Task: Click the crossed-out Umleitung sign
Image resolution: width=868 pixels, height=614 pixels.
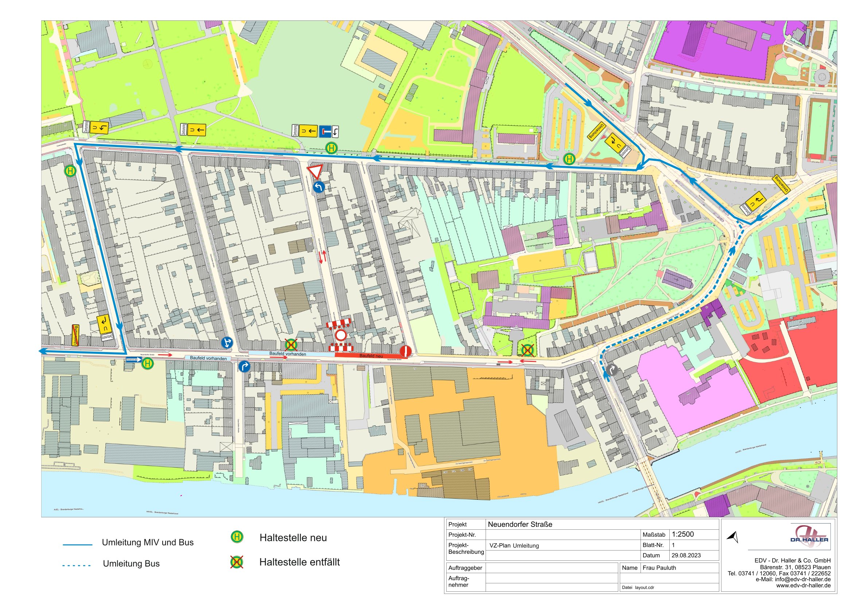Action: (x=75, y=335)
